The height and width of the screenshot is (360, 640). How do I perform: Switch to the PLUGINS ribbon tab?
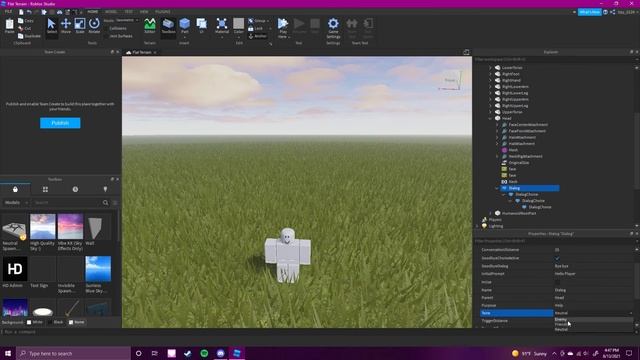click(163, 12)
